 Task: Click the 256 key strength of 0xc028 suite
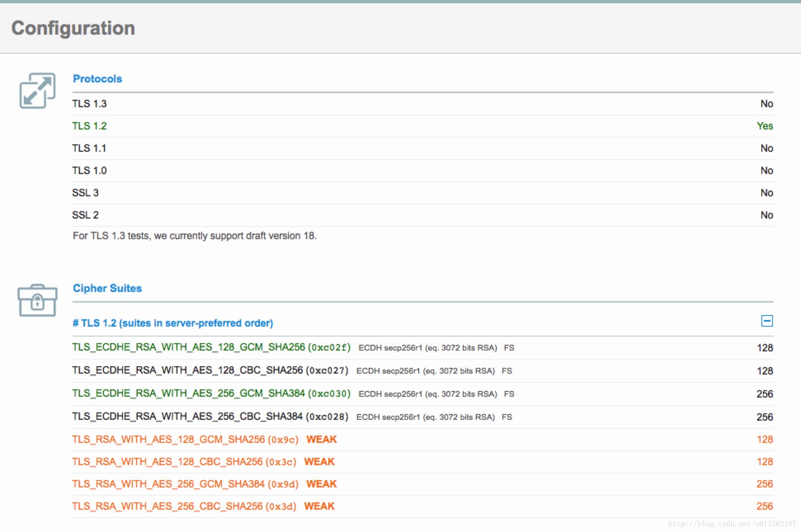(x=765, y=417)
